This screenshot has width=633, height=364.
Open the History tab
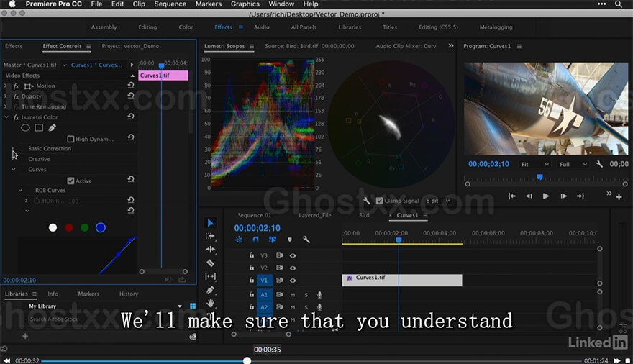tap(129, 294)
